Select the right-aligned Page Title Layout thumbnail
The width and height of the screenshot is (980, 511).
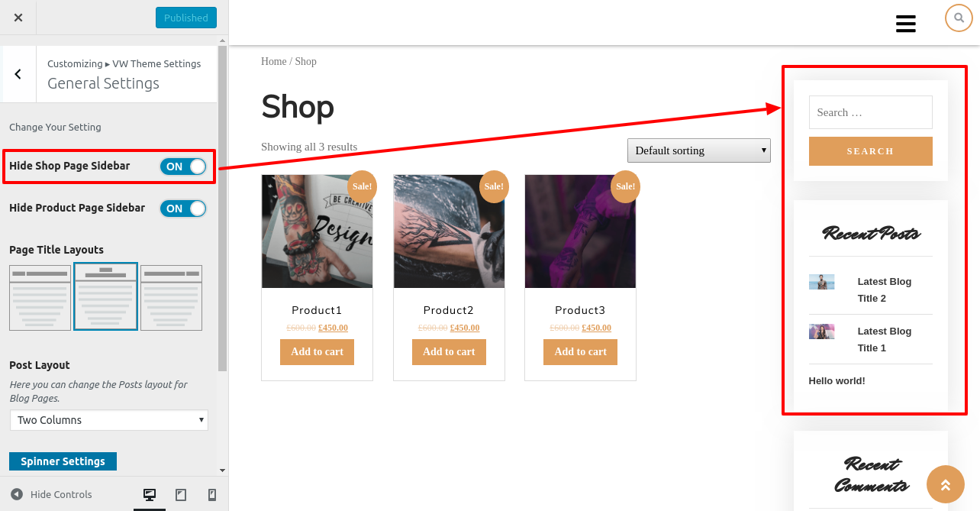(x=171, y=297)
